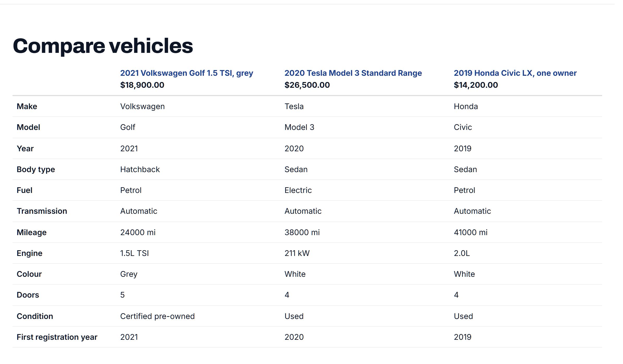This screenshot has width=623, height=364.
Task: Open the 2021 Volkswagen Golf 1.5 TSI listing
Action: (186, 73)
